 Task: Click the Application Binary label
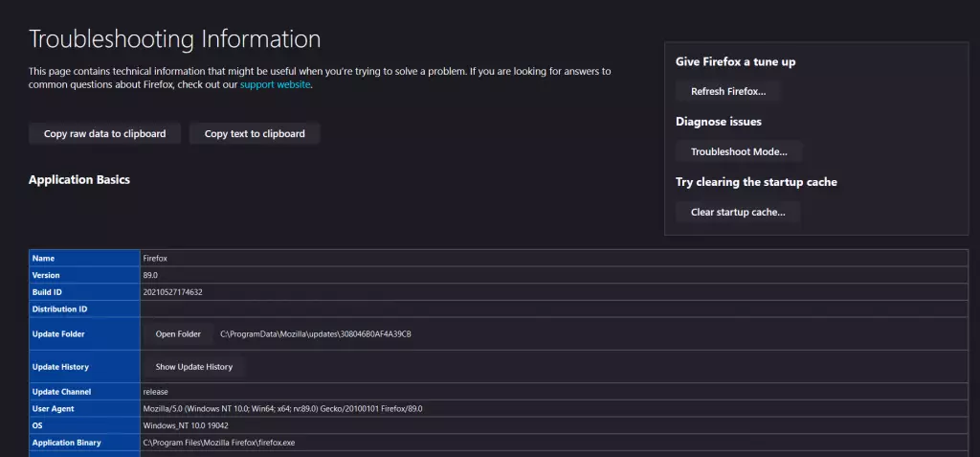(66, 442)
